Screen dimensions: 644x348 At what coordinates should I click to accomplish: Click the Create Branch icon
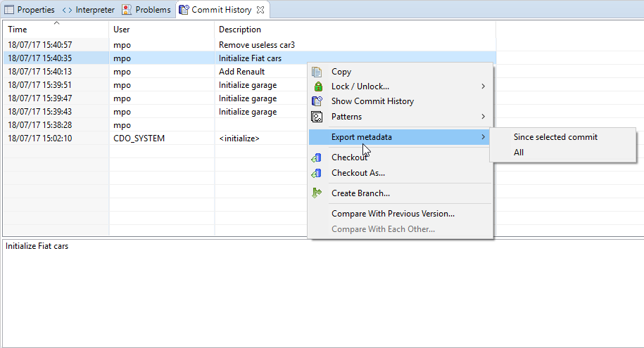point(317,193)
